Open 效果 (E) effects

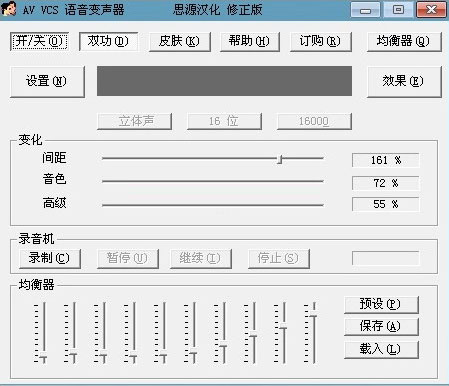tap(404, 82)
